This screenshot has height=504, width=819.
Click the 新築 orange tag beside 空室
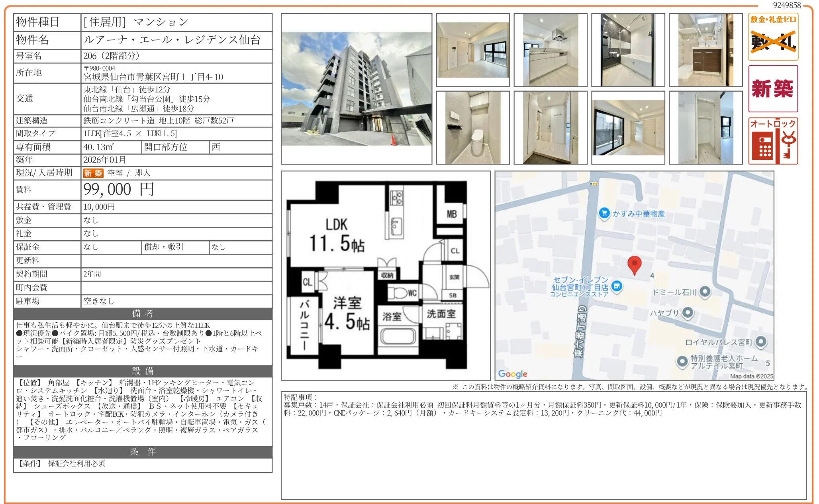click(x=93, y=173)
